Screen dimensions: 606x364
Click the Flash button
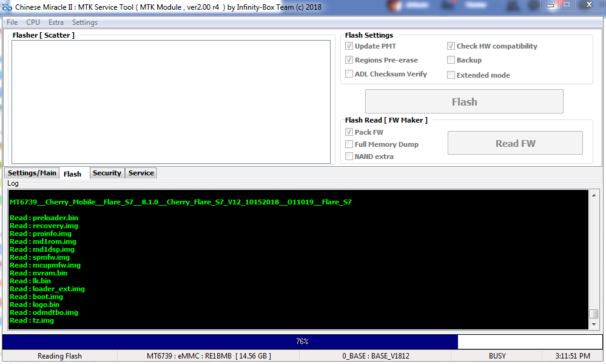464,102
